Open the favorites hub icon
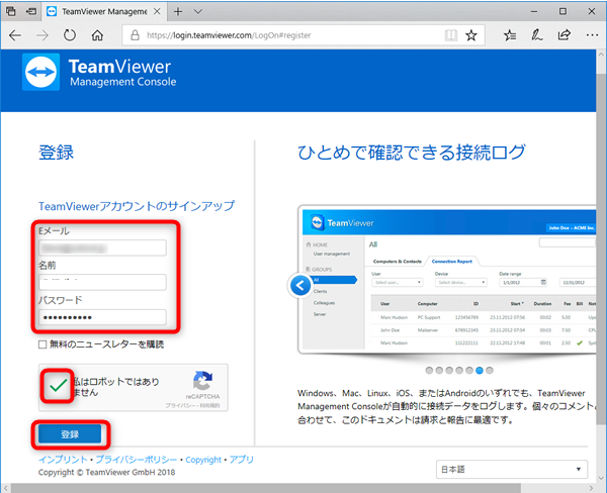607x493 pixels. click(510, 36)
